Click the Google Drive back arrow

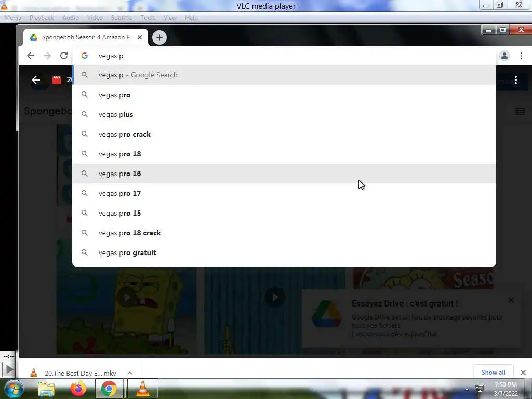point(36,80)
